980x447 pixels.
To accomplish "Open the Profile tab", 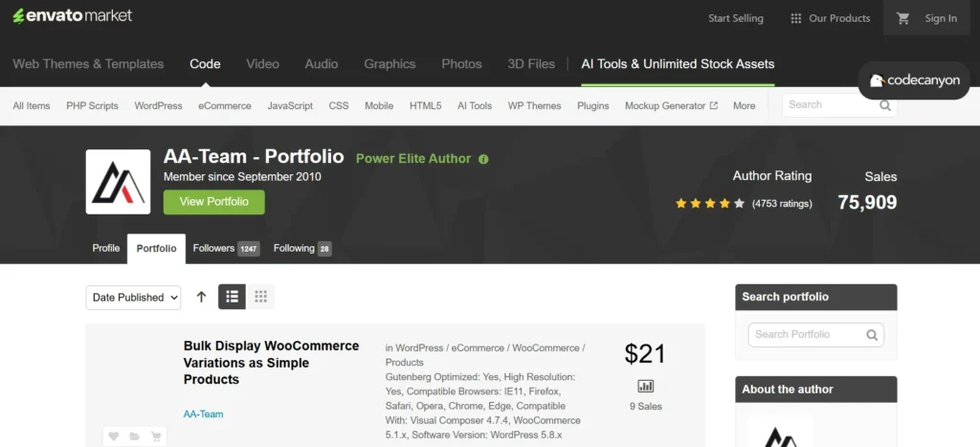I will pyautogui.click(x=106, y=249).
